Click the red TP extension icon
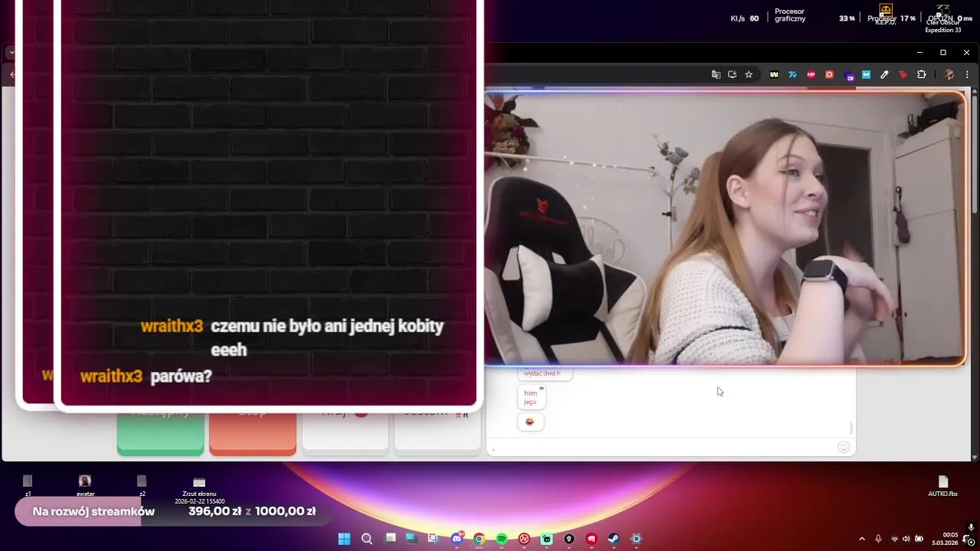The height and width of the screenshot is (551, 980). [903, 74]
